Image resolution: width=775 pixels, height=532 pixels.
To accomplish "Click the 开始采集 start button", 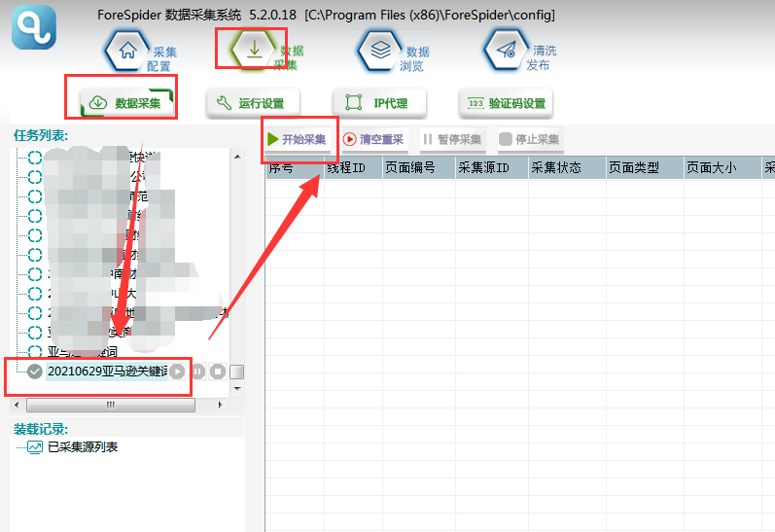I will coord(297,139).
